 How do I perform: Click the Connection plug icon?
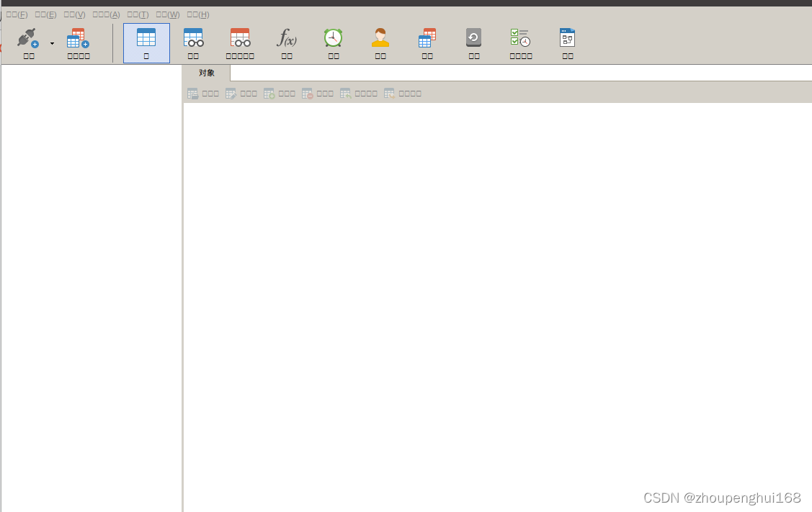[x=28, y=37]
